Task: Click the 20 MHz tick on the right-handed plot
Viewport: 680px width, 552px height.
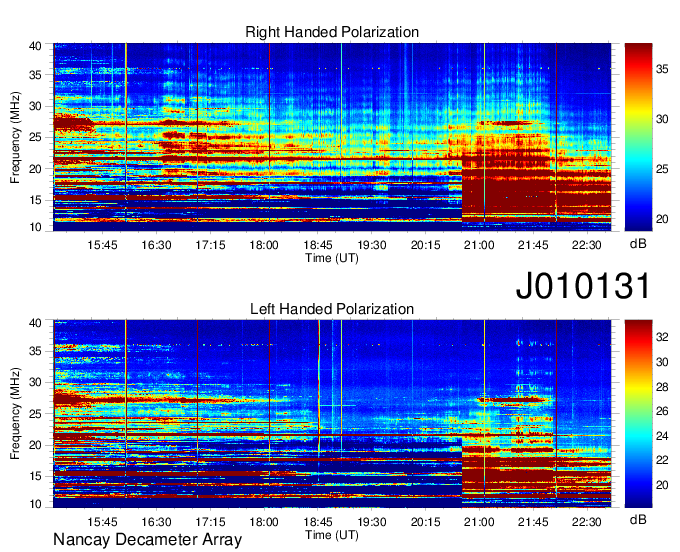Action: click(x=35, y=169)
